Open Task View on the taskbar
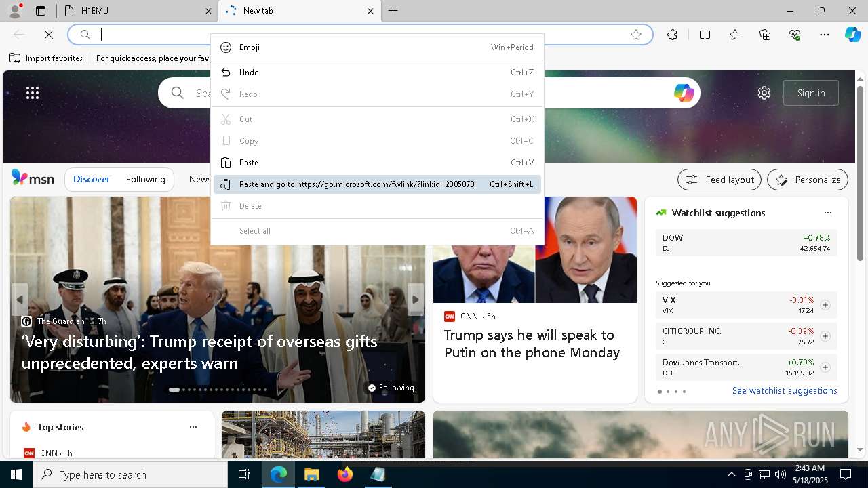This screenshot has height=488, width=868. (x=244, y=474)
